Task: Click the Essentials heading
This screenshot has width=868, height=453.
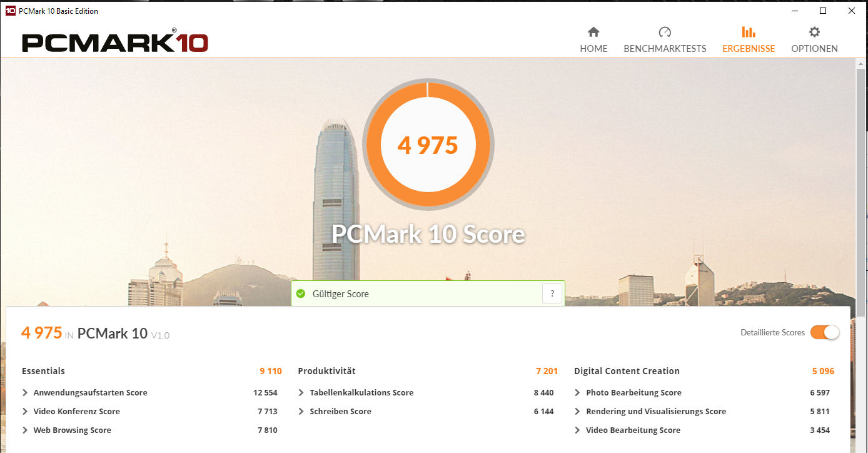Action: coord(43,371)
